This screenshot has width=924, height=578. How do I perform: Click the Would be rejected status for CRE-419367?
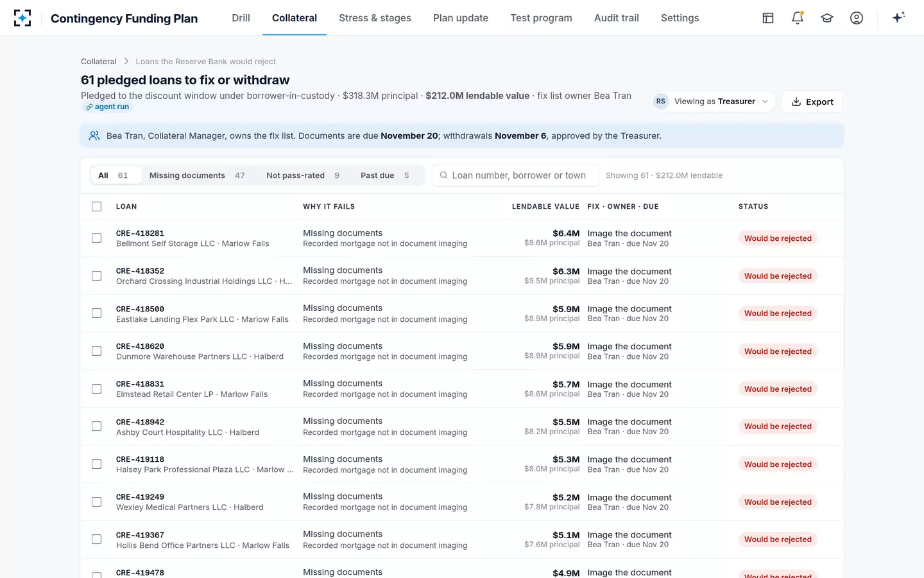(778, 539)
